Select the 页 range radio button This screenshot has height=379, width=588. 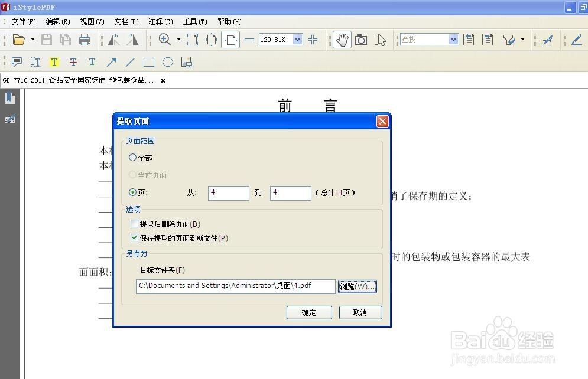132,192
